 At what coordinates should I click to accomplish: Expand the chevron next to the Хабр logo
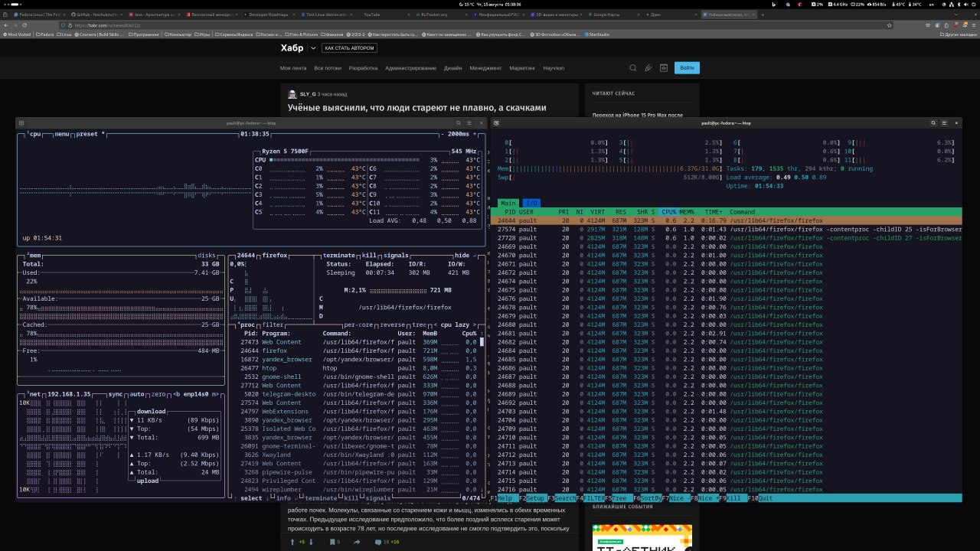tap(312, 48)
